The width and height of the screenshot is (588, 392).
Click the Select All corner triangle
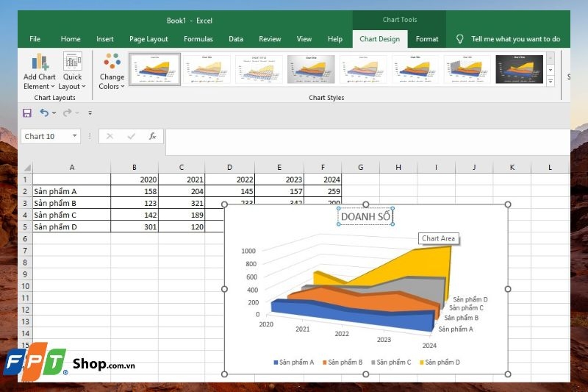[x=26, y=167]
